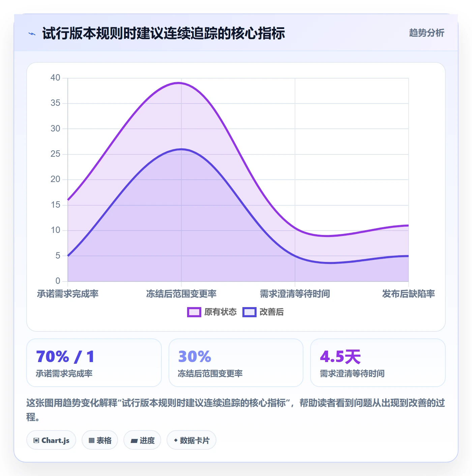Click the description paragraph starting 这张图用趋势变化
Screen dimensions: 472x476
(236, 410)
